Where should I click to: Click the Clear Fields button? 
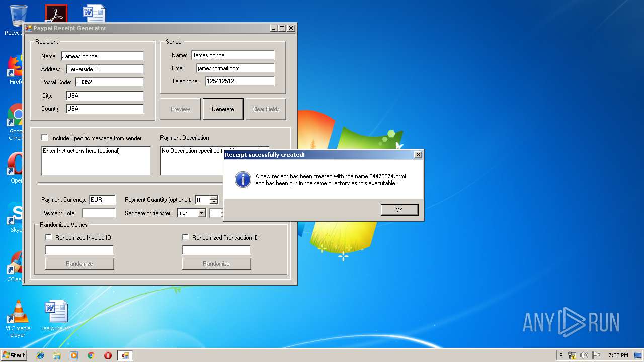pyautogui.click(x=266, y=109)
